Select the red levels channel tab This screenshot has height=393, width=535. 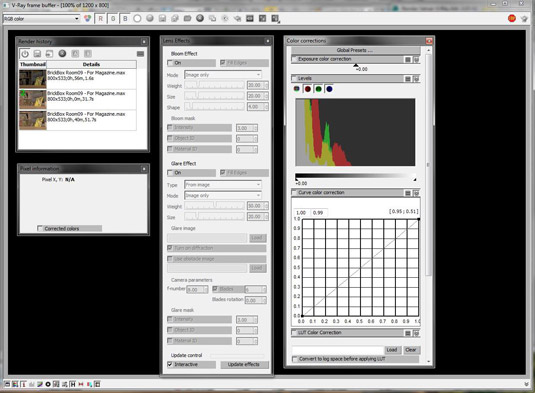[308, 89]
